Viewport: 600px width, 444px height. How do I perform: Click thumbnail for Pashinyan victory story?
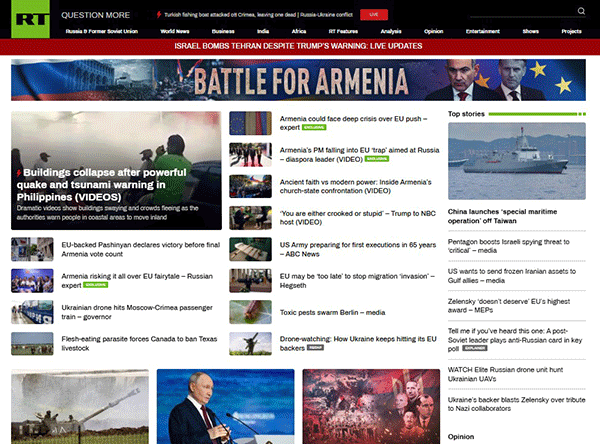tap(32, 249)
